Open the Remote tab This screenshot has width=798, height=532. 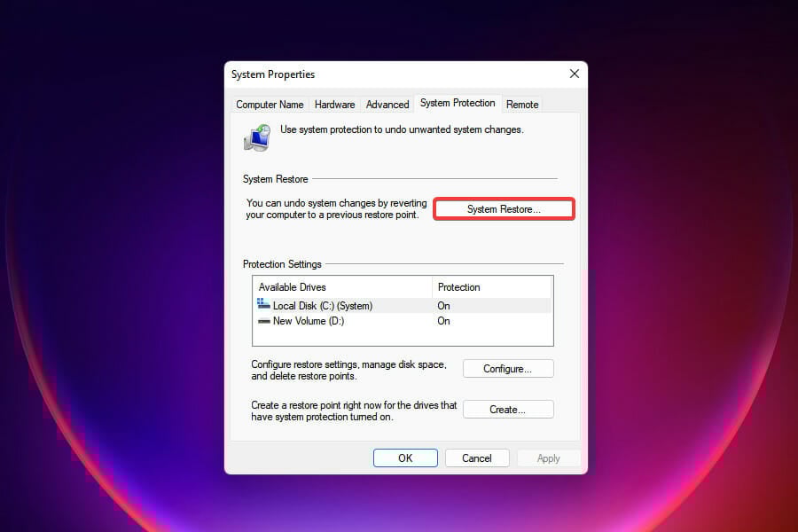522,105
